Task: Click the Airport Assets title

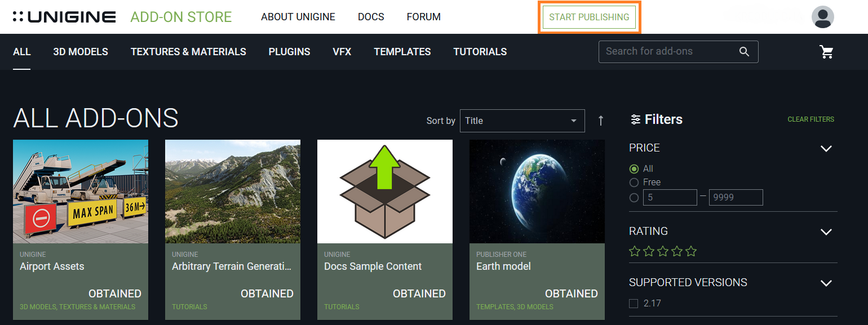Action: 52,266
